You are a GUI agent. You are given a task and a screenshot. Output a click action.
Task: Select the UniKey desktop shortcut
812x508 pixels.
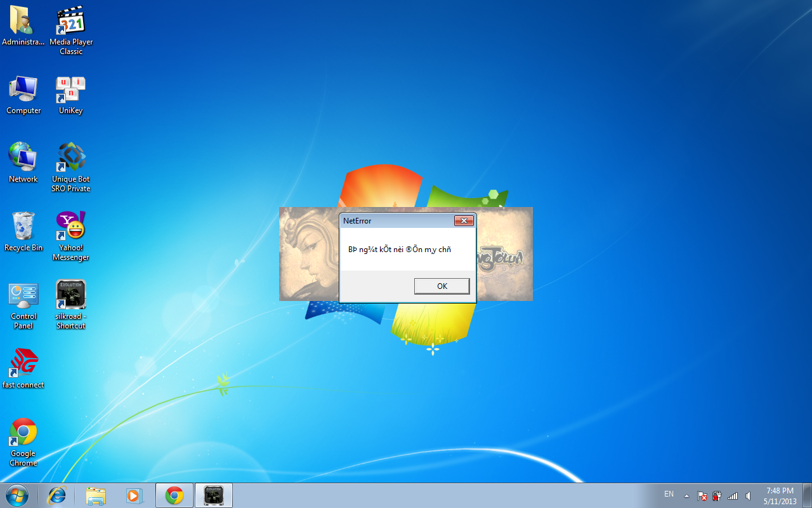(x=71, y=95)
